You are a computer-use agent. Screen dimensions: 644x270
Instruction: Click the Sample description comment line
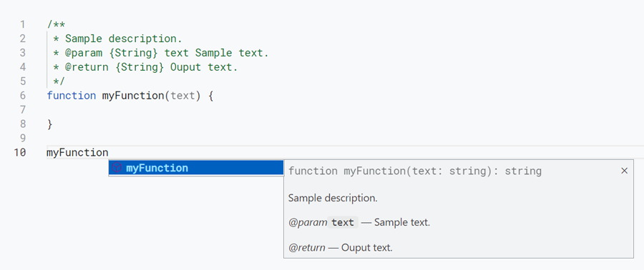click(117, 39)
